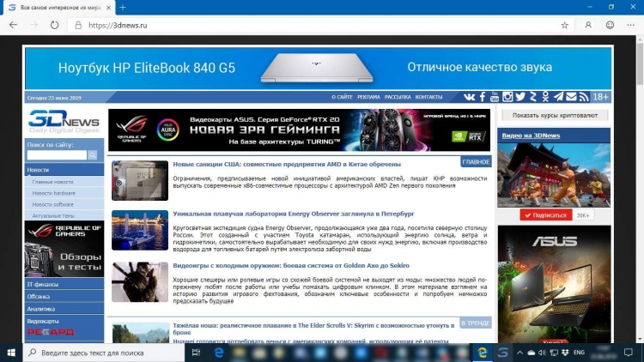Open a new browser tab
This screenshot has width=644, height=362.
(x=123, y=8)
